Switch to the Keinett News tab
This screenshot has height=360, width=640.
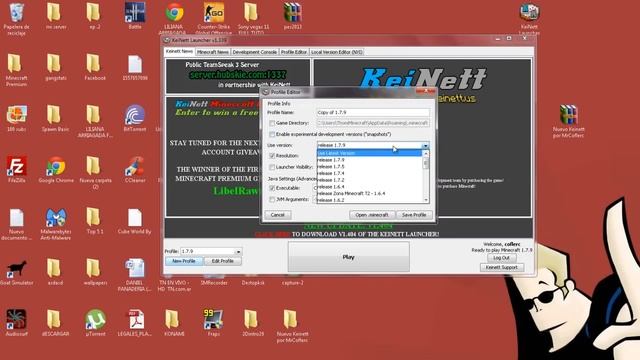click(x=179, y=51)
